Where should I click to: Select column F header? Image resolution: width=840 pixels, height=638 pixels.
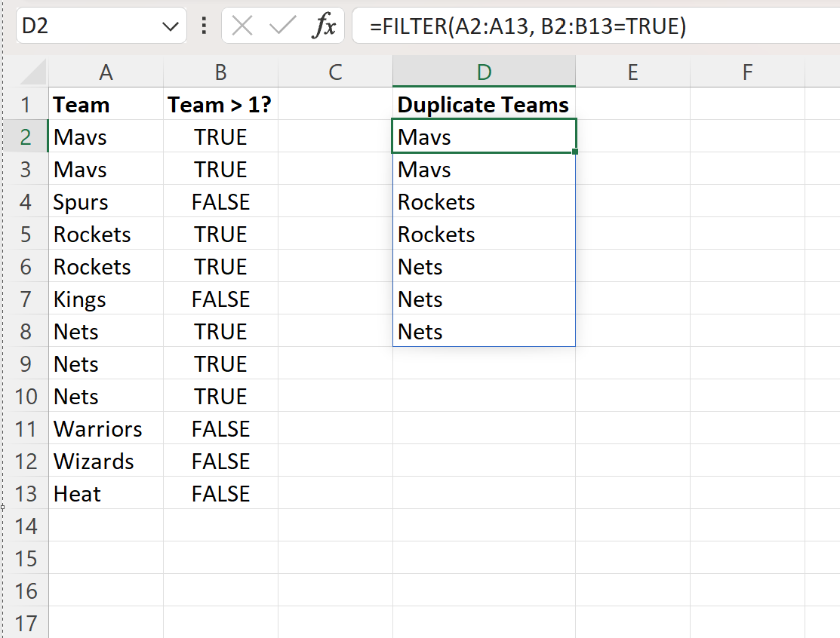[748, 72]
